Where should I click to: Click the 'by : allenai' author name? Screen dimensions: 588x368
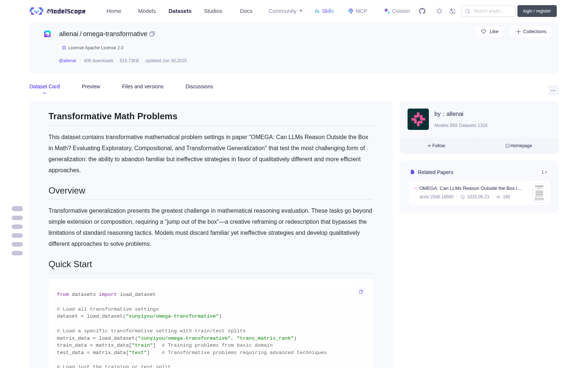449,114
